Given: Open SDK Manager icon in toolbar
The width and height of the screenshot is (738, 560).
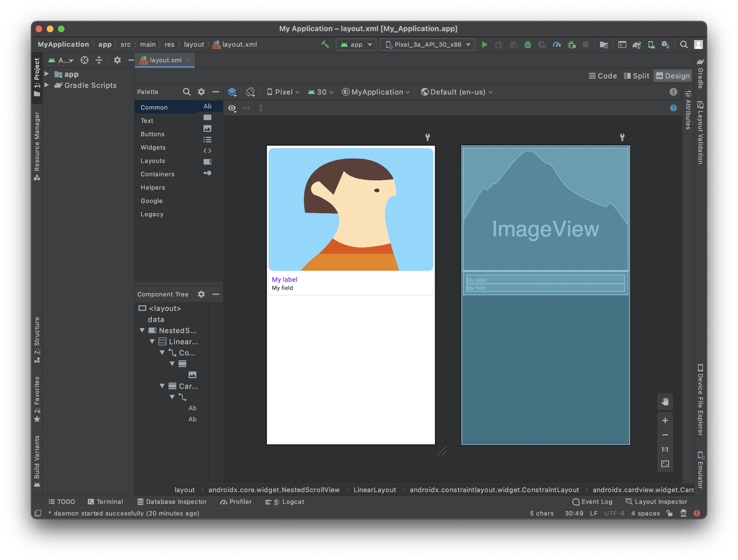Looking at the screenshot, I should coord(666,44).
